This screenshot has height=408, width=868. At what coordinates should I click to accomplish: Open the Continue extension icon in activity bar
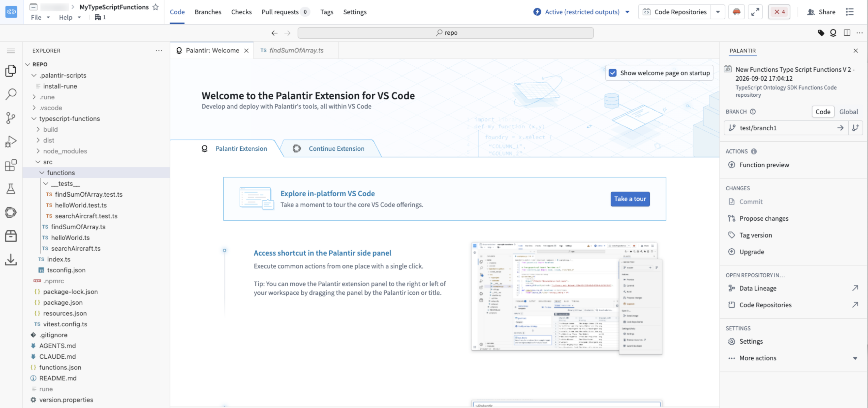11,212
